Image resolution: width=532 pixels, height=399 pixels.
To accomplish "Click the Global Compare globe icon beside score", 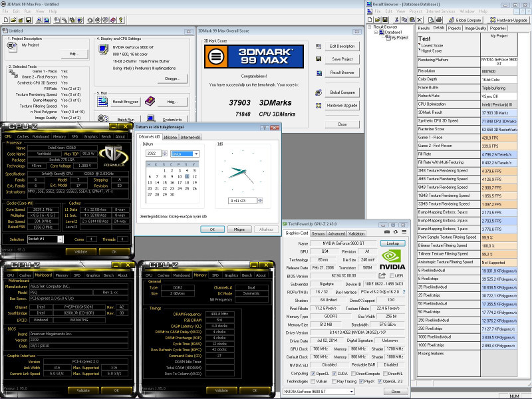I will pos(319,92).
